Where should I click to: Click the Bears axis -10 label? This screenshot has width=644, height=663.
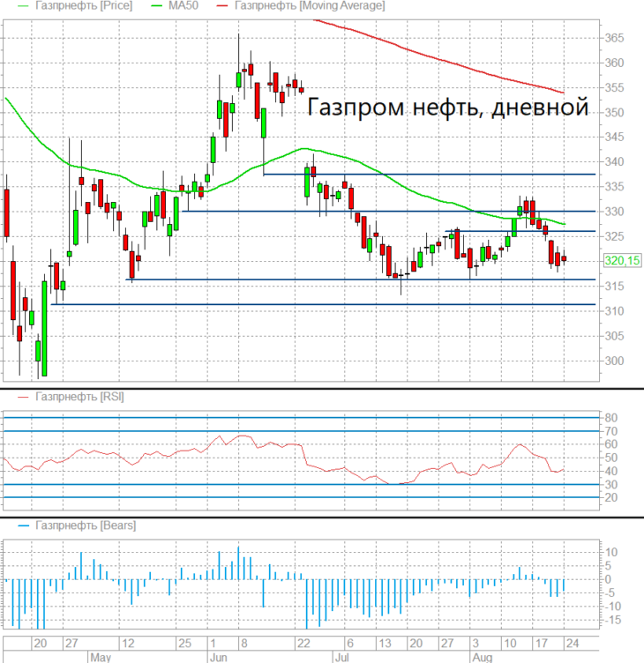pyautogui.click(x=612, y=607)
